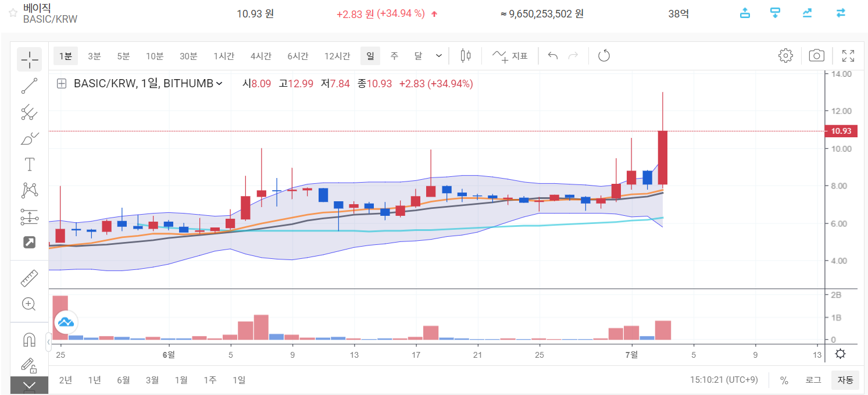Select the monthly 달 interval

[418, 56]
